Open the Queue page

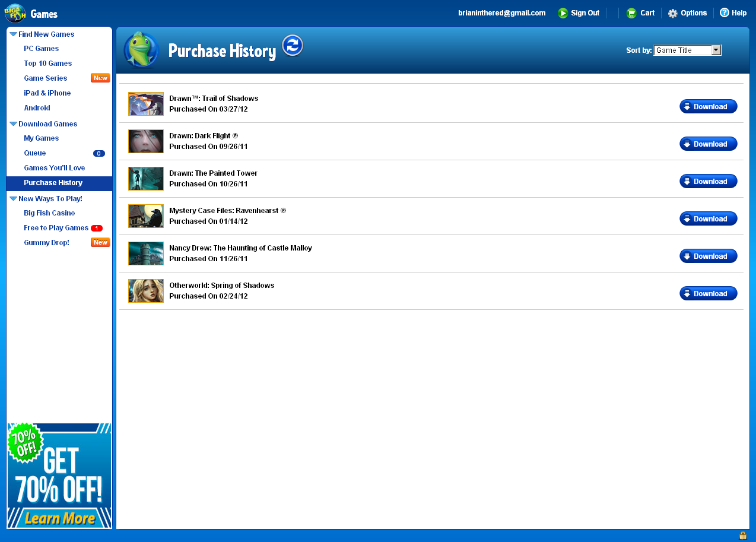(35, 153)
